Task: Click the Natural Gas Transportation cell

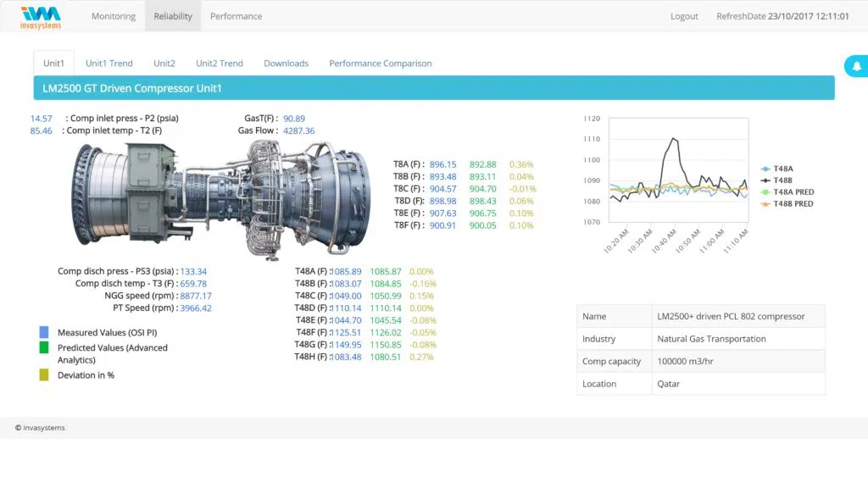Action: pyautogui.click(x=738, y=339)
